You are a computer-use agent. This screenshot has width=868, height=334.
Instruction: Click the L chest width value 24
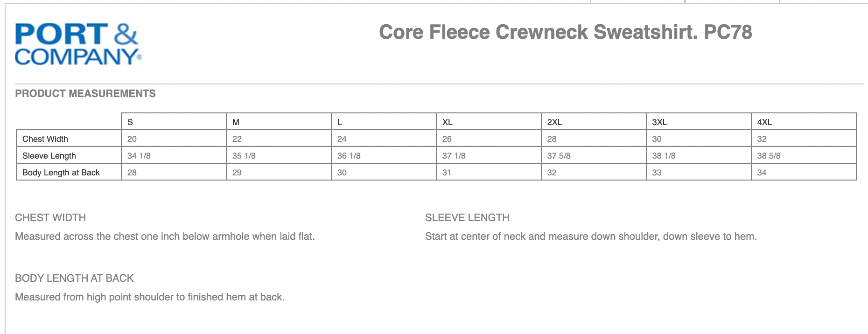coord(342,139)
